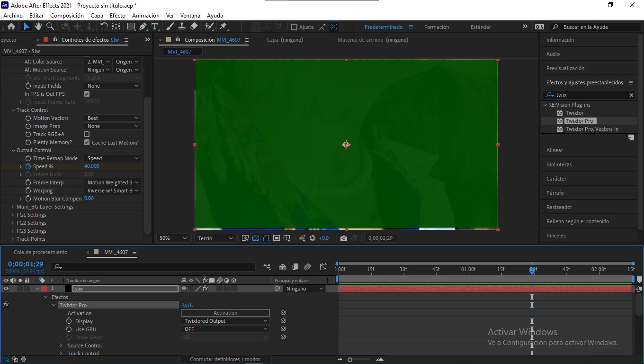
Task: Select Twixtor Pro, Vectors In effect
Action: pyautogui.click(x=592, y=129)
